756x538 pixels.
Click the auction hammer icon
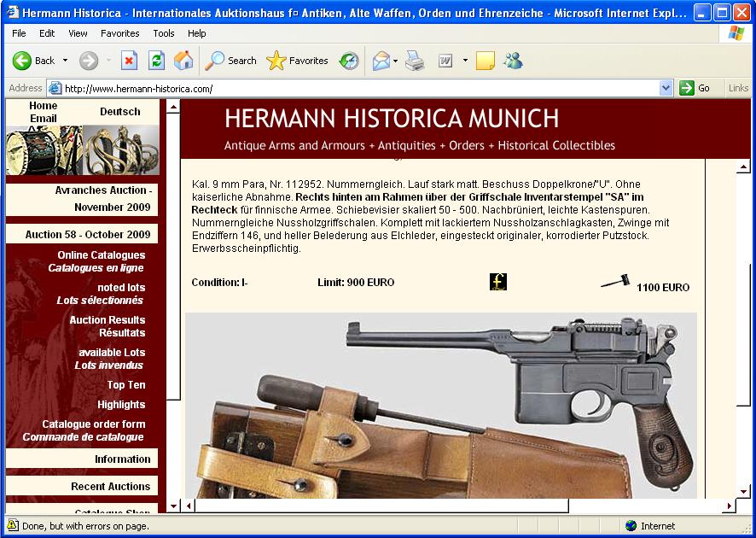(616, 281)
